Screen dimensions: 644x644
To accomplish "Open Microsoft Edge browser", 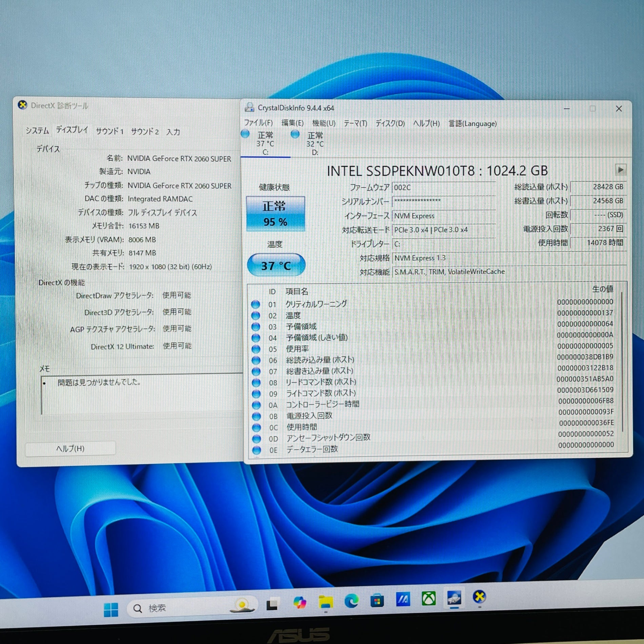I will pos(351,601).
